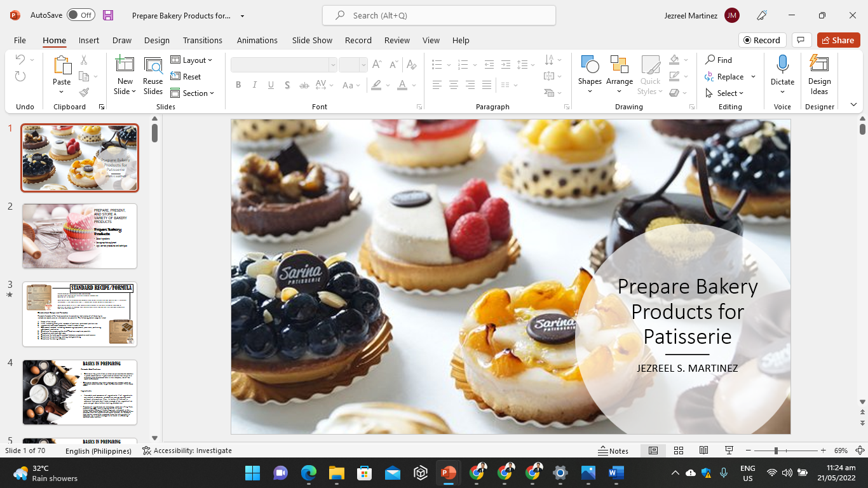Open the Replace dropdown arrow

(753, 76)
